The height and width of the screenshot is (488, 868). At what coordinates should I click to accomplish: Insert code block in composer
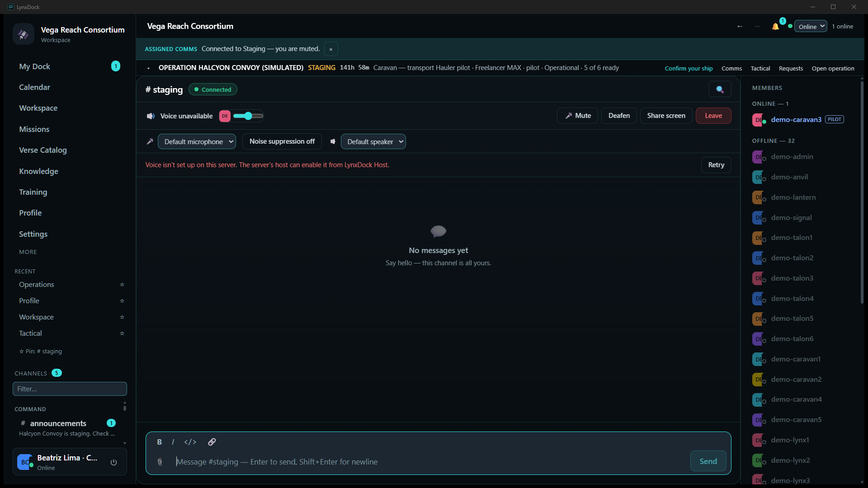[190, 442]
